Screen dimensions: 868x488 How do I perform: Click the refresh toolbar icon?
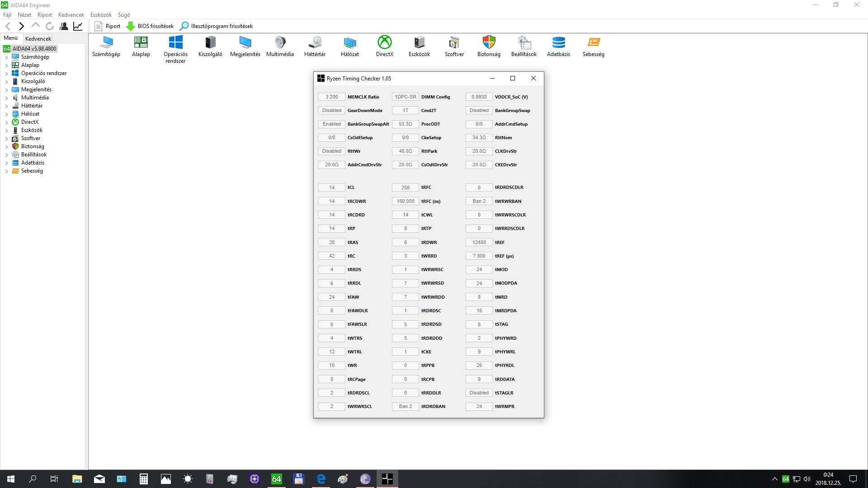pos(50,26)
